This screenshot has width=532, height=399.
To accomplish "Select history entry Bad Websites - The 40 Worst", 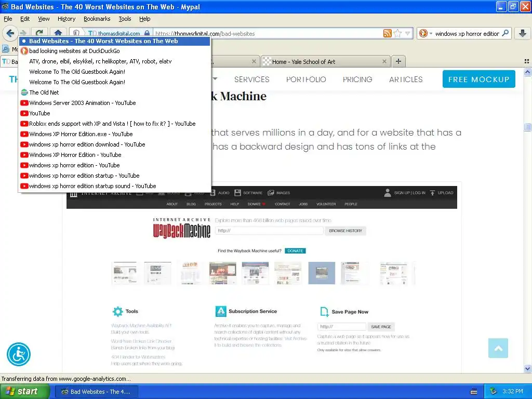I will tap(114, 41).
